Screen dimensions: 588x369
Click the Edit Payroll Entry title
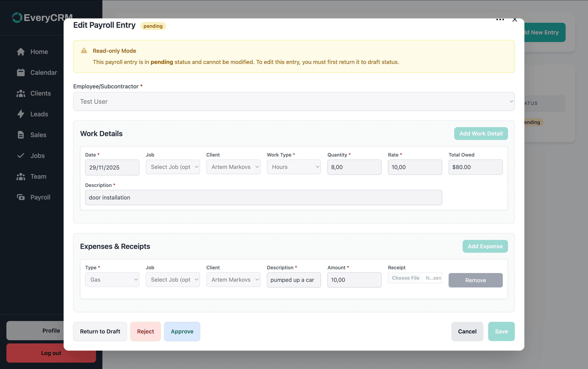[x=104, y=25]
